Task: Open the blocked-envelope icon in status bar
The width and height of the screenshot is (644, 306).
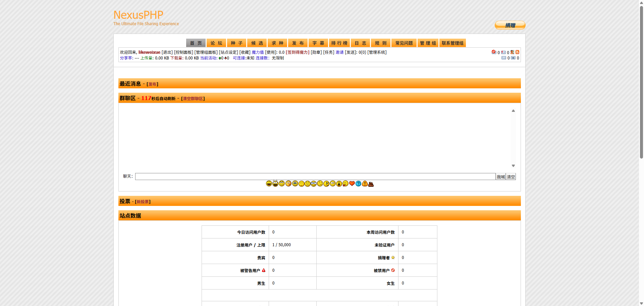Action: [494, 52]
